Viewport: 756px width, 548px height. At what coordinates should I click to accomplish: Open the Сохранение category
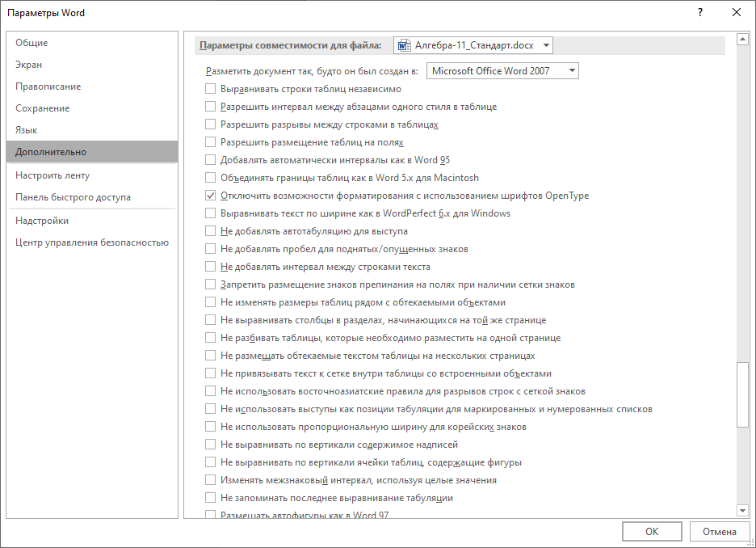click(92, 108)
